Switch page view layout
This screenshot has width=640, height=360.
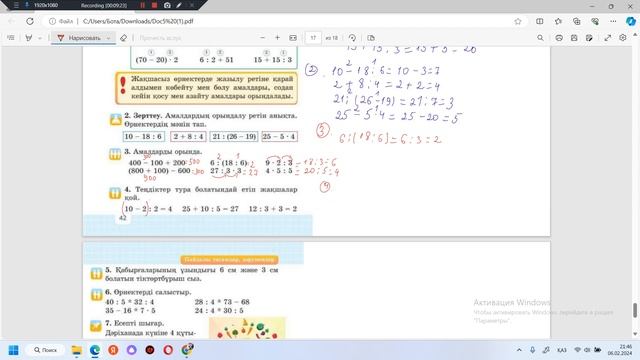coord(371,38)
